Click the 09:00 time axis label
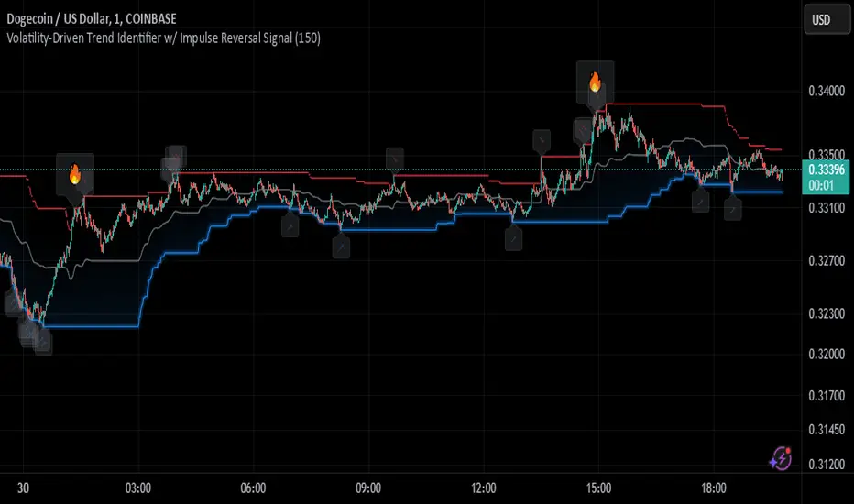The image size is (854, 504). [x=368, y=488]
